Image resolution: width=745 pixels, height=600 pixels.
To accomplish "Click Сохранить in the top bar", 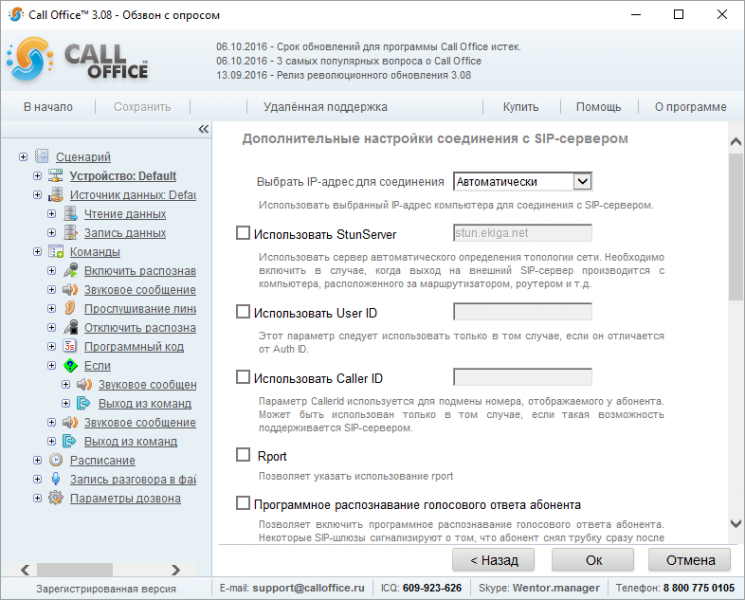I will [x=142, y=107].
